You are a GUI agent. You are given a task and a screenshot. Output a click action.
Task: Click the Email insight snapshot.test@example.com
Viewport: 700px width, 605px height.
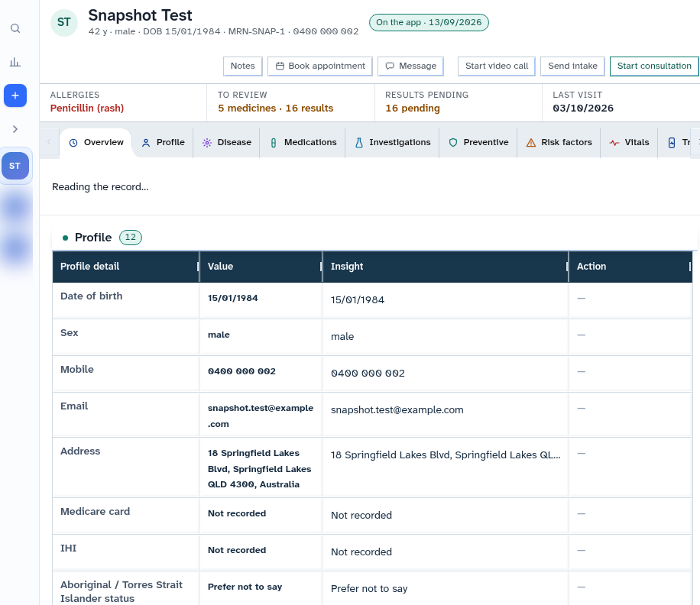[x=397, y=409]
